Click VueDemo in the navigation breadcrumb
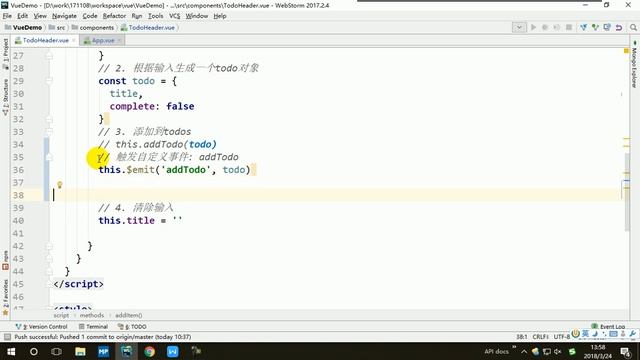This screenshot has width=640, height=360. pyautogui.click(x=24, y=27)
